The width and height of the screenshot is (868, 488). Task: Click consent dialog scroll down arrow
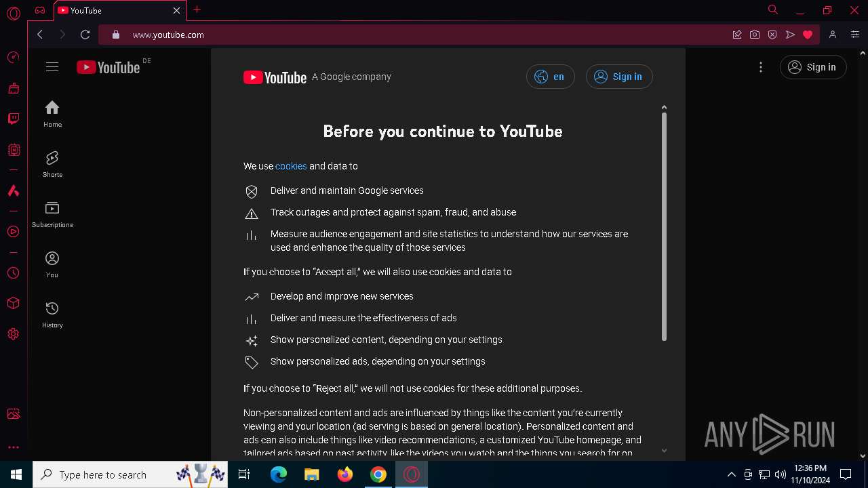tap(664, 451)
